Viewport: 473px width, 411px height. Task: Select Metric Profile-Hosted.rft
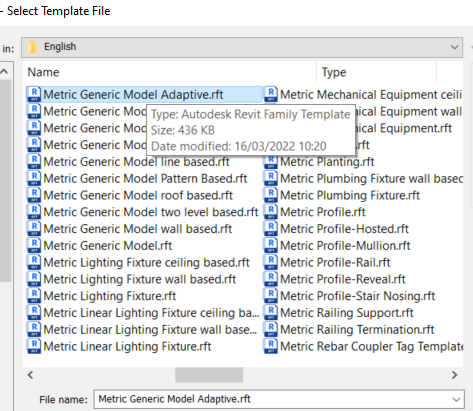pos(344,229)
